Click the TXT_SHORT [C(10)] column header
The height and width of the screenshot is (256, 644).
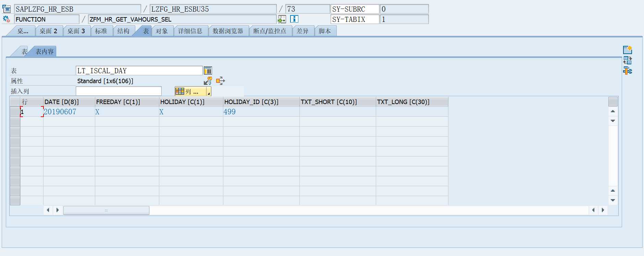338,102
